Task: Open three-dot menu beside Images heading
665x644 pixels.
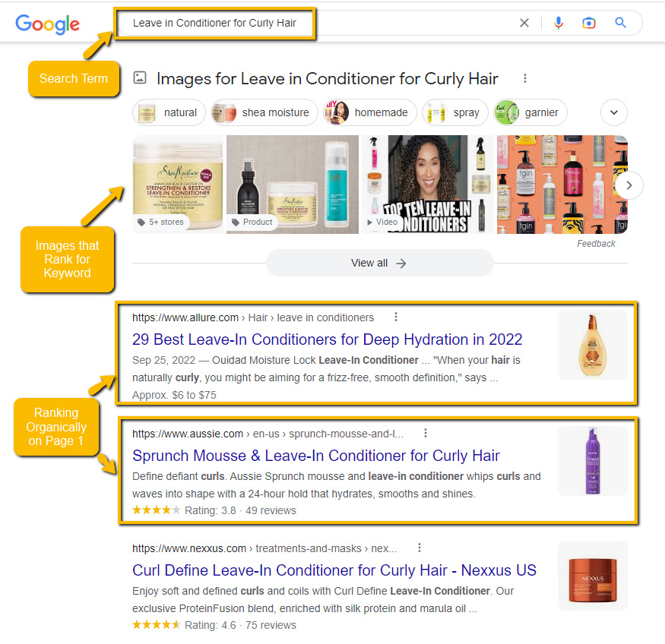Action: [525, 78]
